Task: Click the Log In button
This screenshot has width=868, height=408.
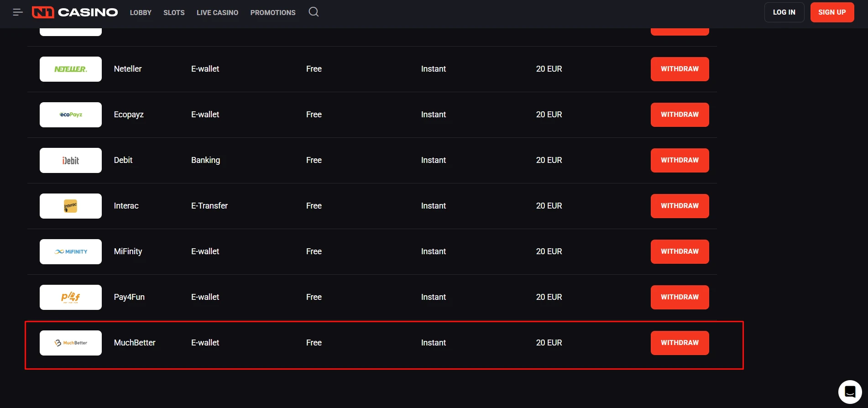Action: [x=784, y=12]
